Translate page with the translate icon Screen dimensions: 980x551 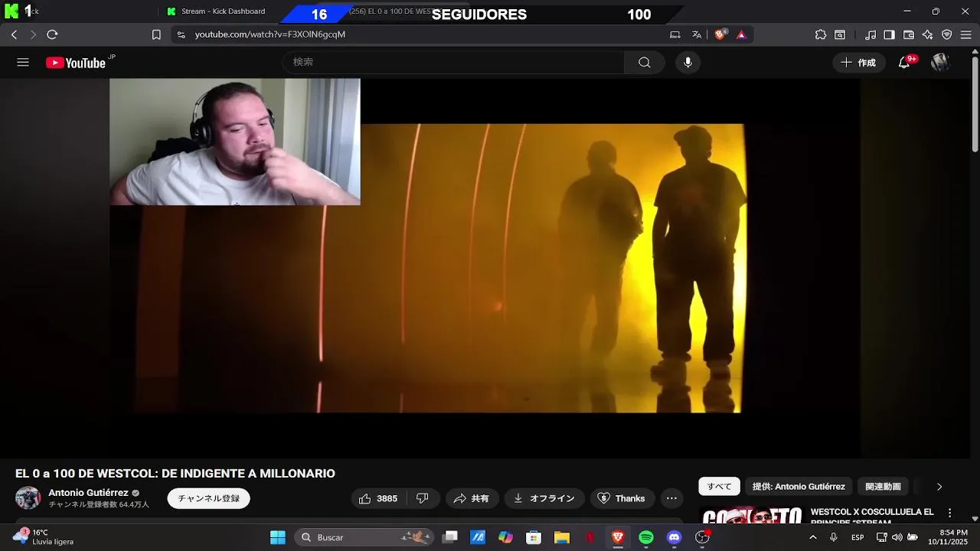pos(697,34)
